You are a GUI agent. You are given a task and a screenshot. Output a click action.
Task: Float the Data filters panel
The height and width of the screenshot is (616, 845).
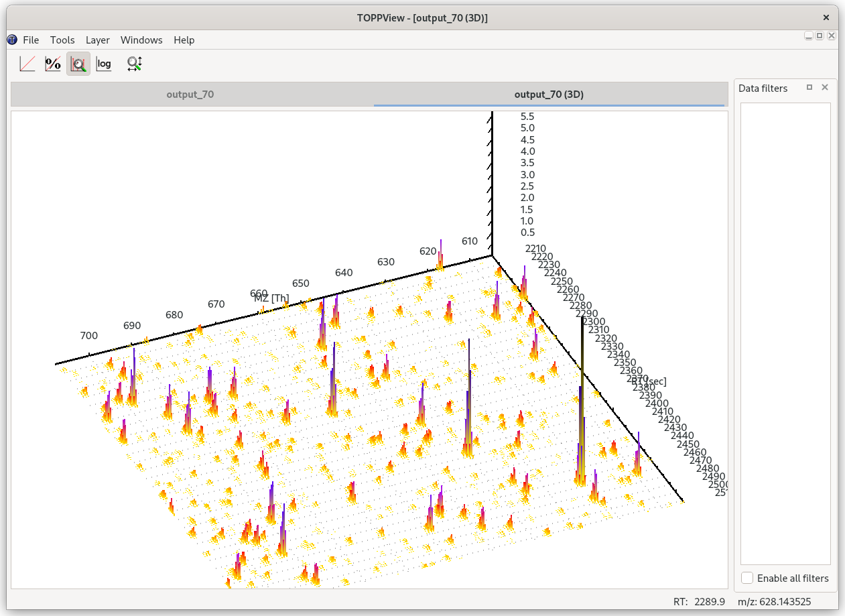[x=809, y=88]
